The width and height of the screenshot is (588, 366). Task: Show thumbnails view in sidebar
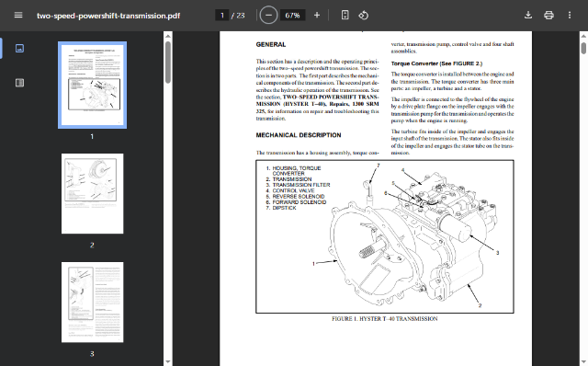pos(19,48)
